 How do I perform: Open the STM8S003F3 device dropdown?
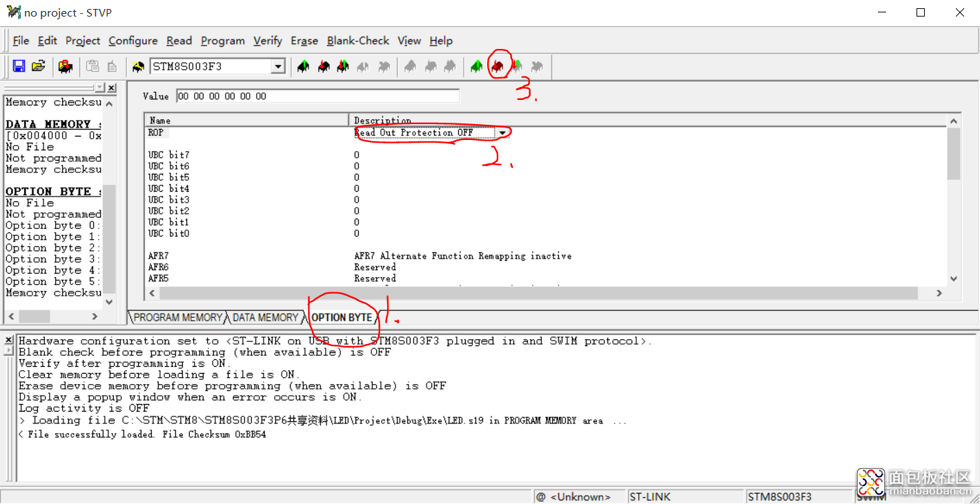[278, 67]
